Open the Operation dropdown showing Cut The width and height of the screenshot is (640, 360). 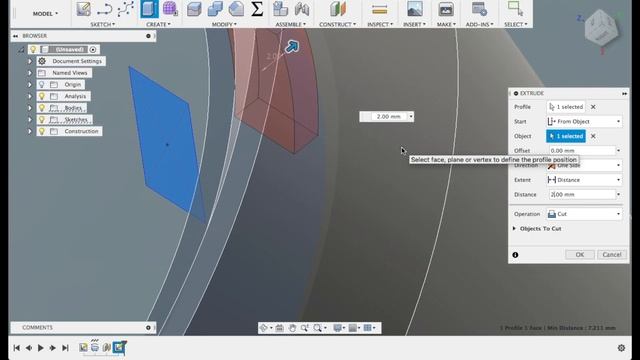[584, 214]
